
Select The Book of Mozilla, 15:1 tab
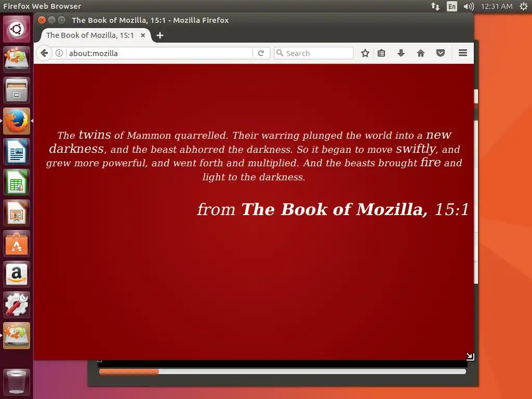point(96,35)
